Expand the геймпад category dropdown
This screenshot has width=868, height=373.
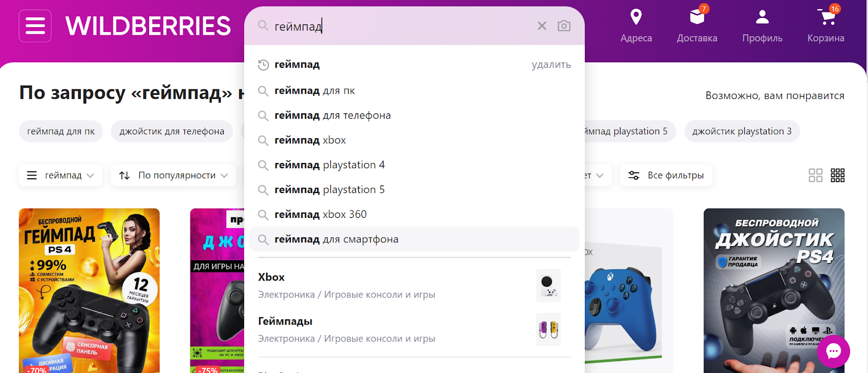[x=61, y=175]
